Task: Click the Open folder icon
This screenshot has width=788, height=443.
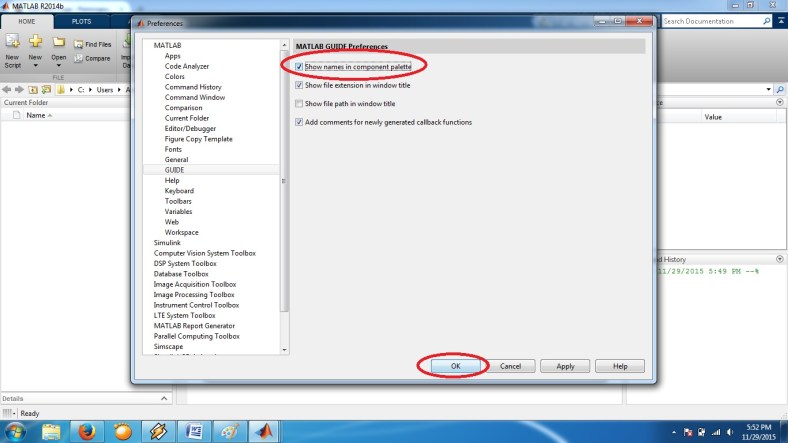Action: pyautogui.click(x=59, y=42)
